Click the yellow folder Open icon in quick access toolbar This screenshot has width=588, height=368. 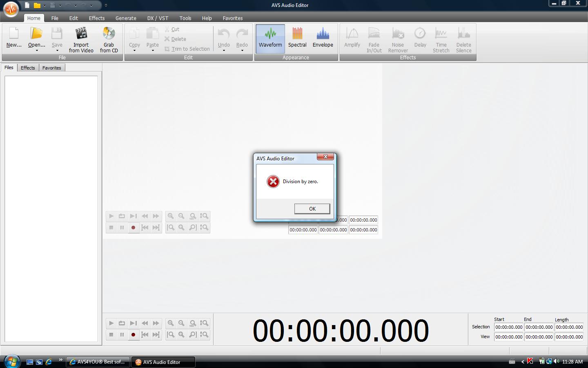[37, 5]
